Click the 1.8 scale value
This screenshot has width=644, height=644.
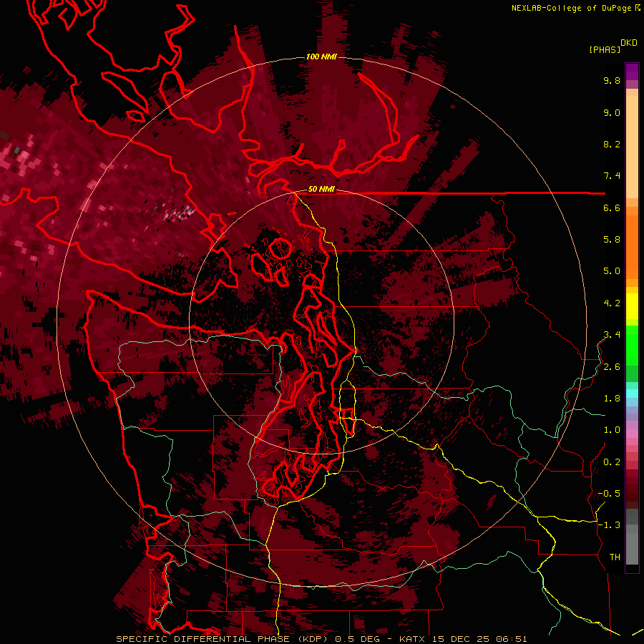[612, 399]
